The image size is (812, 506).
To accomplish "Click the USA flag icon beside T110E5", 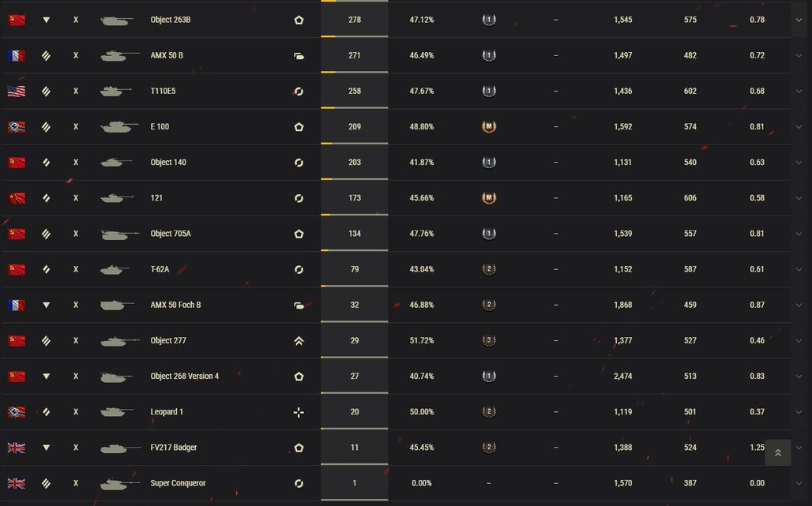I will [x=17, y=91].
